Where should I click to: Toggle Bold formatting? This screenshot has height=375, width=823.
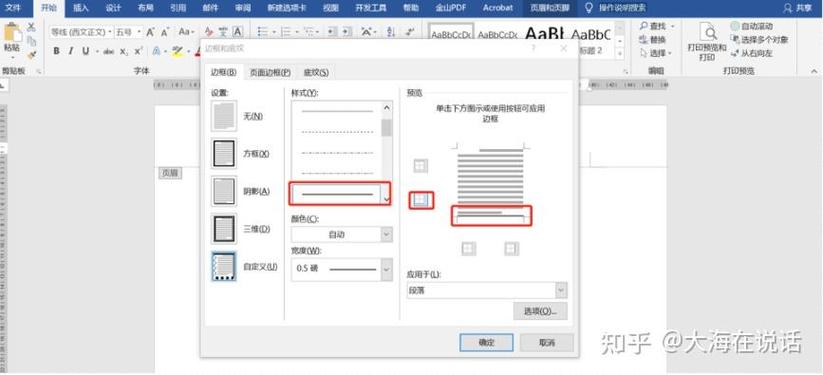pos(56,51)
